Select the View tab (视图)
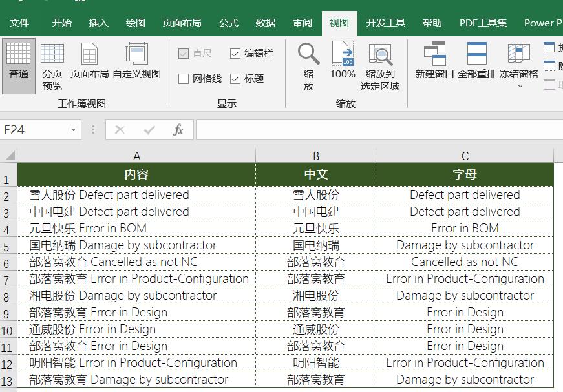Screen dimensions: 563x392 [x=339, y=23]
